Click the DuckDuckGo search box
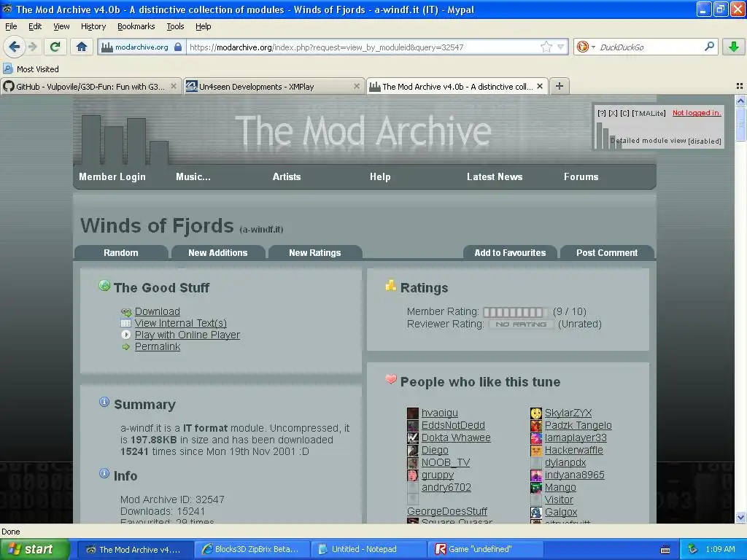The height and width of the screenshot is (560, 747). [650, 47]
